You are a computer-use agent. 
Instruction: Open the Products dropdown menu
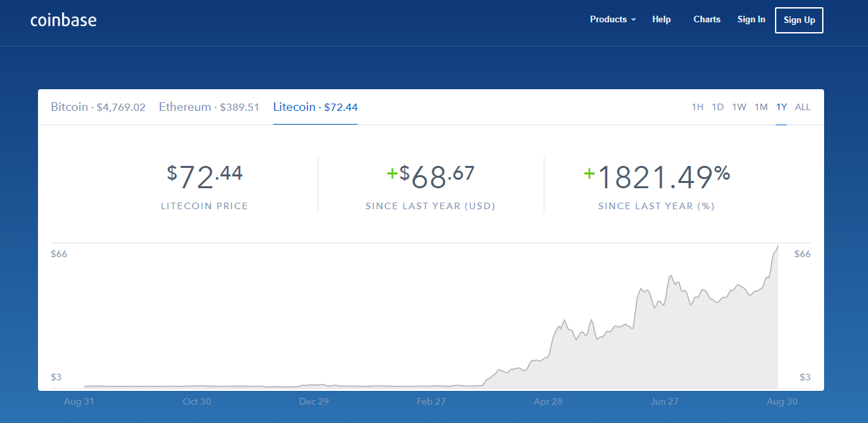pyautogui.click(x=613, y=20)
